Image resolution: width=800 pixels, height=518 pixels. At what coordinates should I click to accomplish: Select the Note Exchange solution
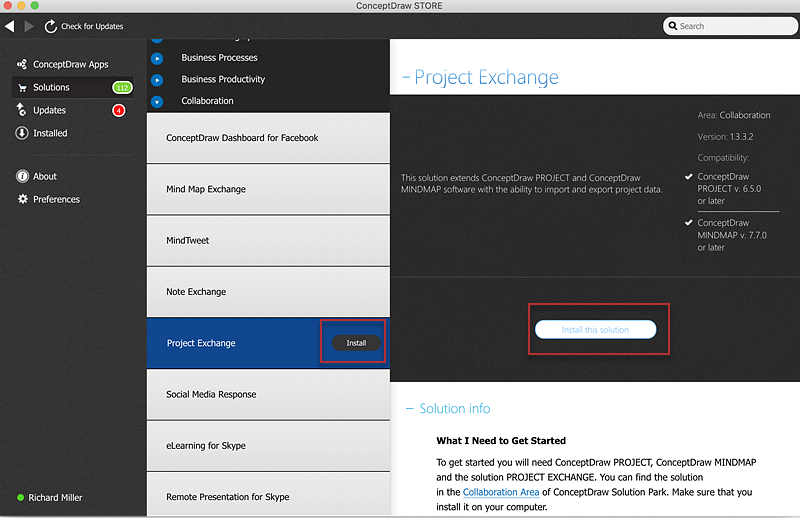[268, 291]
